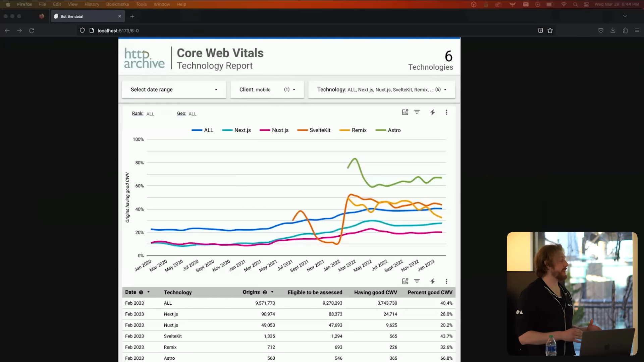Image resolution: width=644 pixels, height=362 pixels.
Task: Open chart explore icon above graph
Action: click(x=405, y=112)
